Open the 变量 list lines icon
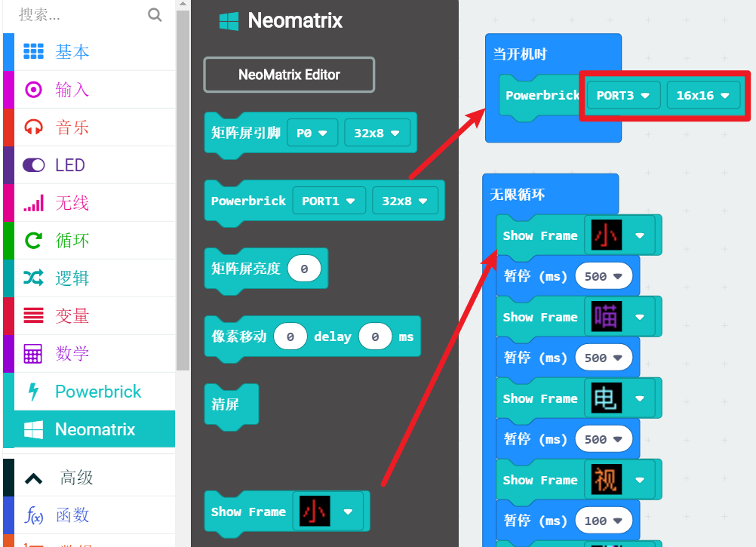This screenshot has width=756, height=547. (x=33, y=315)
